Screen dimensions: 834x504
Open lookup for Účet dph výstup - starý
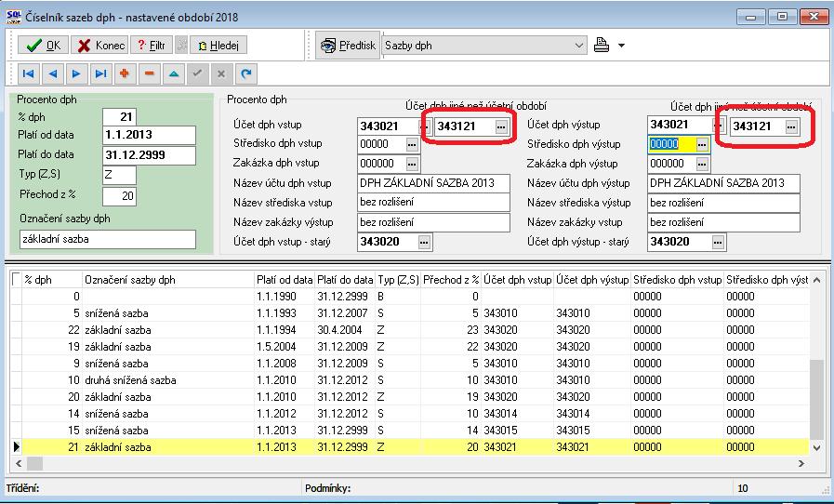[718, 242]
